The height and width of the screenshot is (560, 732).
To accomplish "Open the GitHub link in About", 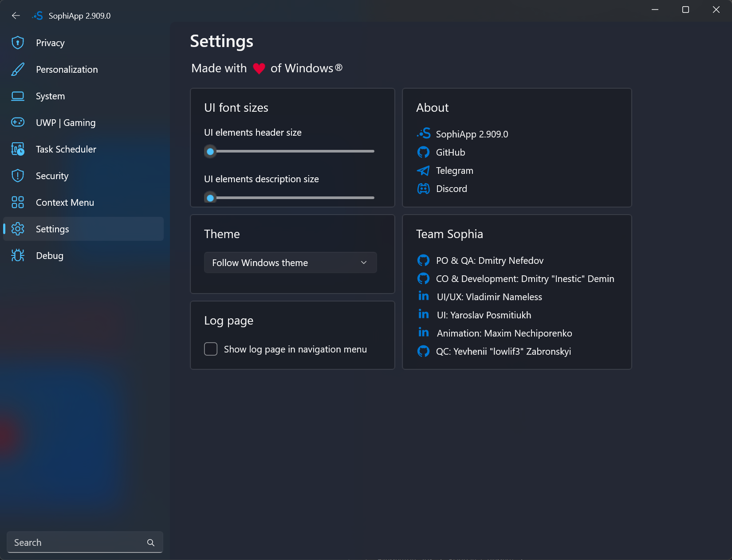I will 450,152.
